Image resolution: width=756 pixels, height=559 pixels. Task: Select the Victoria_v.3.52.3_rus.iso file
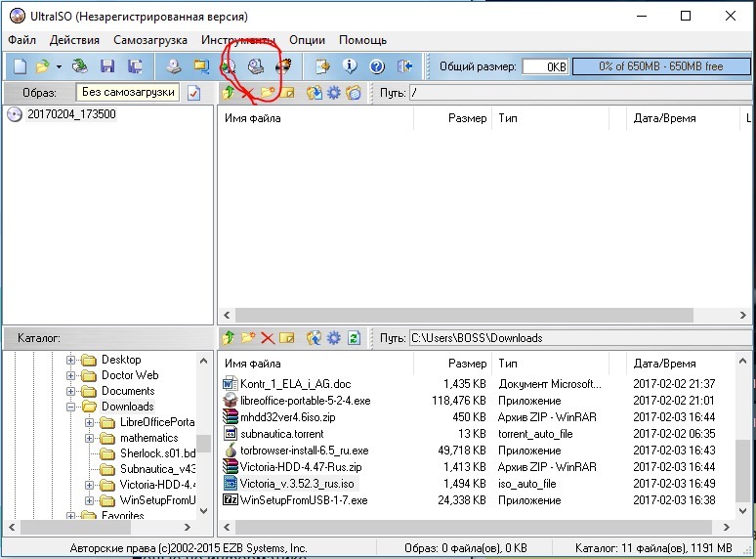297,484
